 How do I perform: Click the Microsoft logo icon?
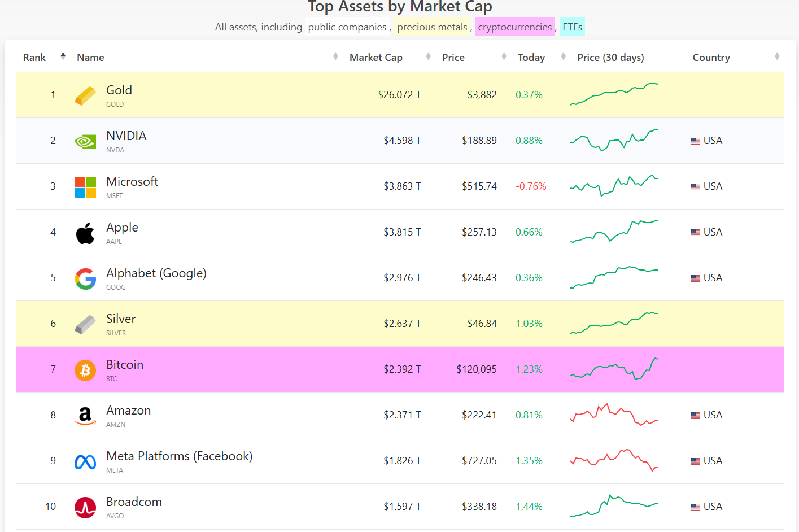click(x=85, y=187)
